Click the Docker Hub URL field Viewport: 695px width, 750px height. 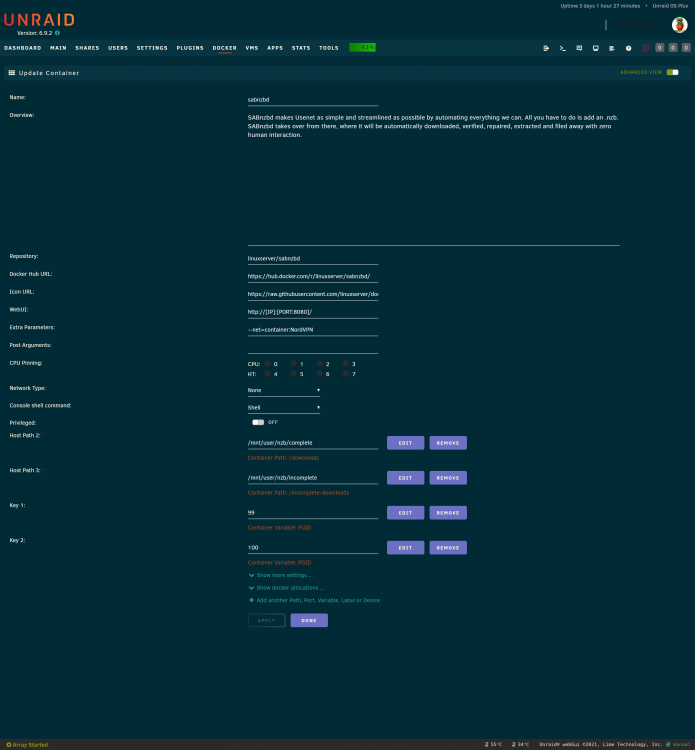[x=313, y=276]
